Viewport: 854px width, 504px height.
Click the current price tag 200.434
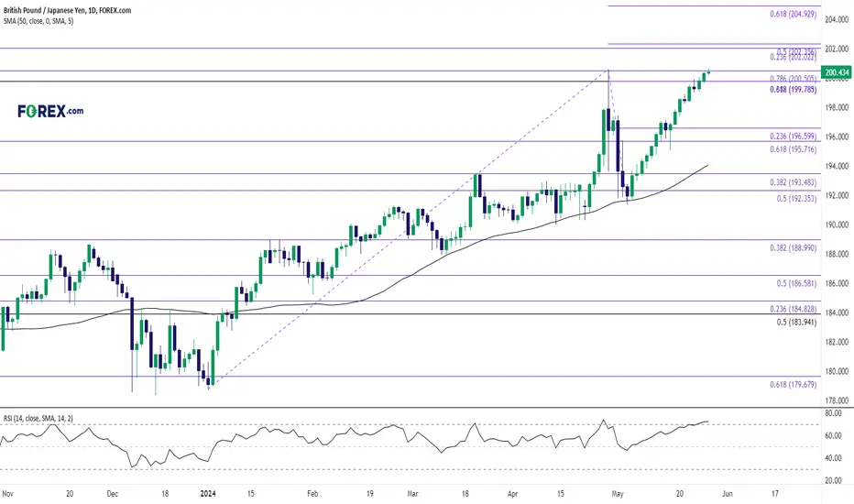click(x=838, y=72)
